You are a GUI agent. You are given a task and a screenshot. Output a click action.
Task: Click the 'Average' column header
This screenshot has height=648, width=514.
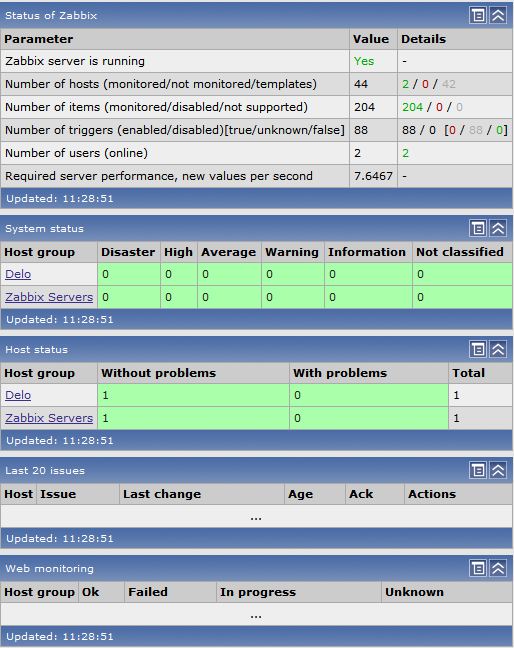[x=228, y=252]
